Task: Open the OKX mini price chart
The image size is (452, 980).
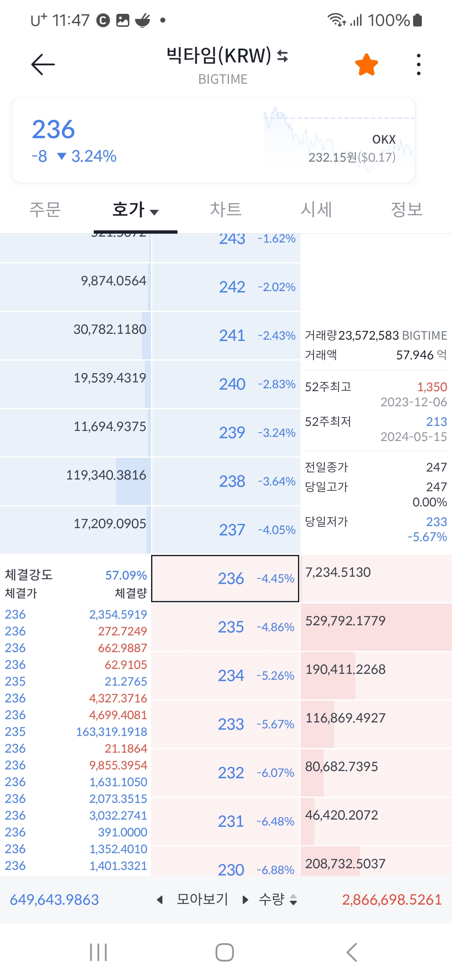Action: pos(339,139)
